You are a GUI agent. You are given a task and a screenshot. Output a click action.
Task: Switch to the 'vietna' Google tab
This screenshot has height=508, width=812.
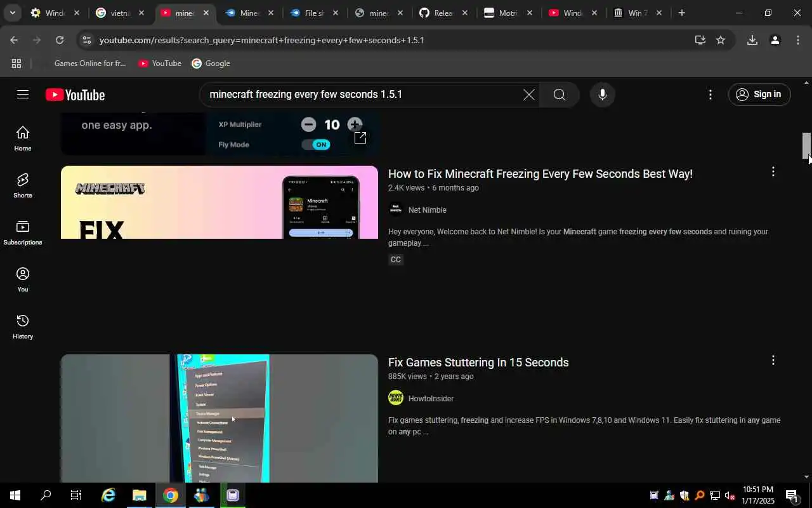tap(119, 13)
